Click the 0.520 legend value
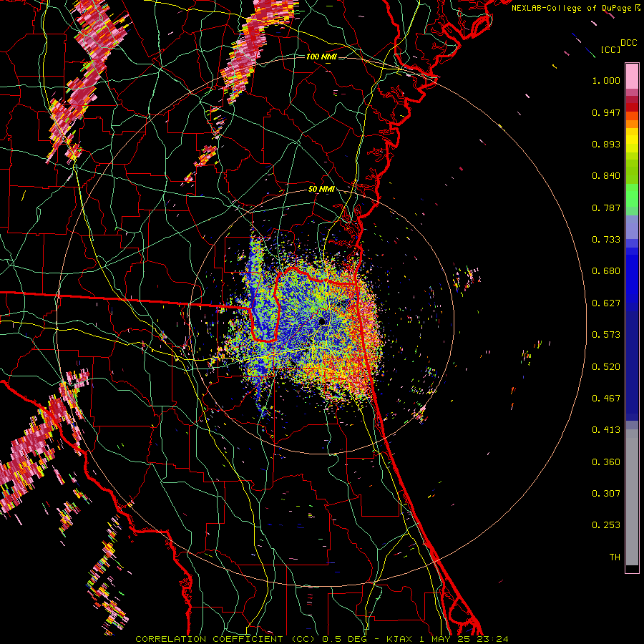Screen dimensions: 644x644 pyautogui.click(x=606, y=367)
